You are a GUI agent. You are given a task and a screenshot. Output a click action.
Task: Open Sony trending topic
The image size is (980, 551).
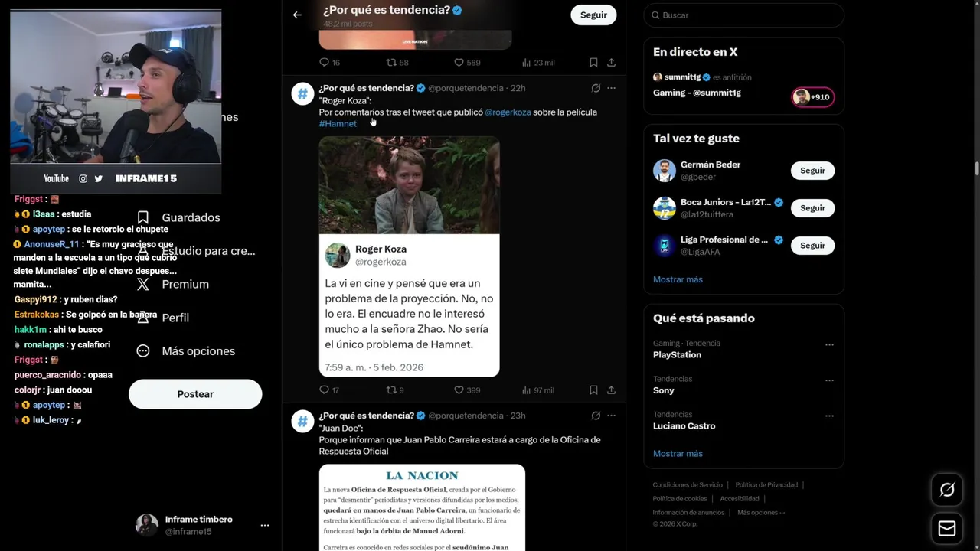tap(663, 390)
